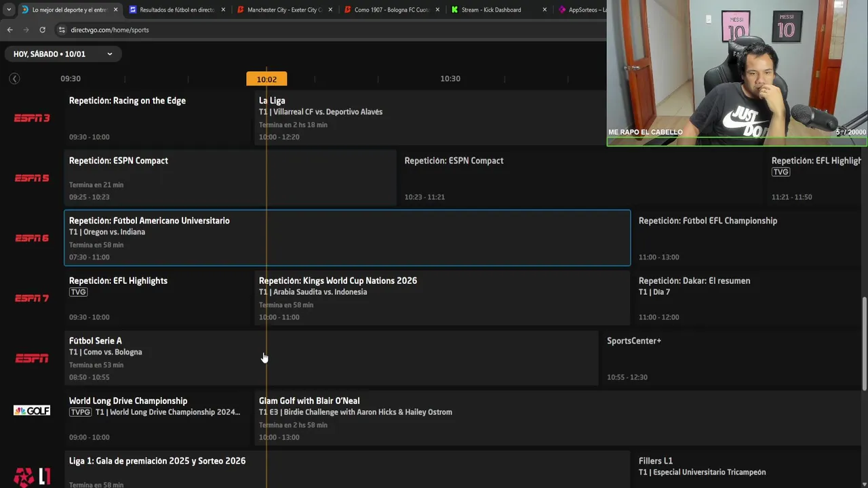Open Repetición: ESPN Compact at 10:23 - 11:21
This screenshot has width=868, height=488.
pyautogui.click(x=582, y=178)
